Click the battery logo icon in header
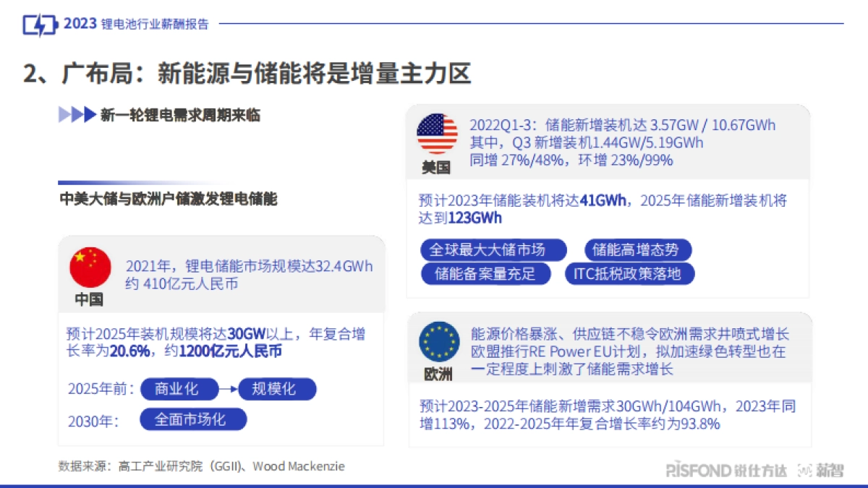The width and height of the screenshot is (868, 488). point(38,25)
